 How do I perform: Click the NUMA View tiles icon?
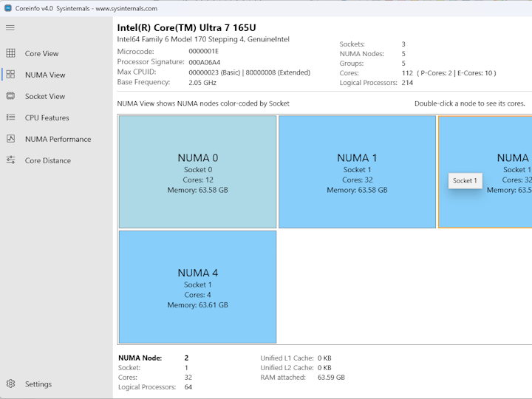coord(10,75)
